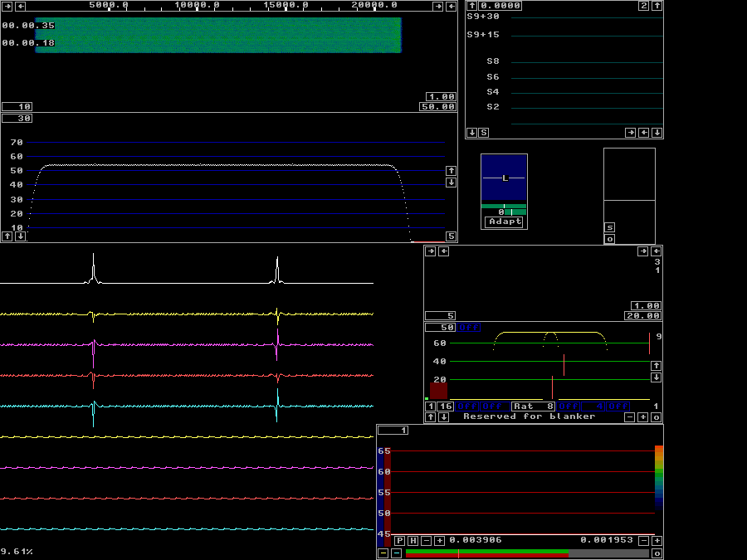The width and height of the screenshot is (747, 560).
Task: Click right arrow at high-resolution panel's top-right
Action: point(642,251)
